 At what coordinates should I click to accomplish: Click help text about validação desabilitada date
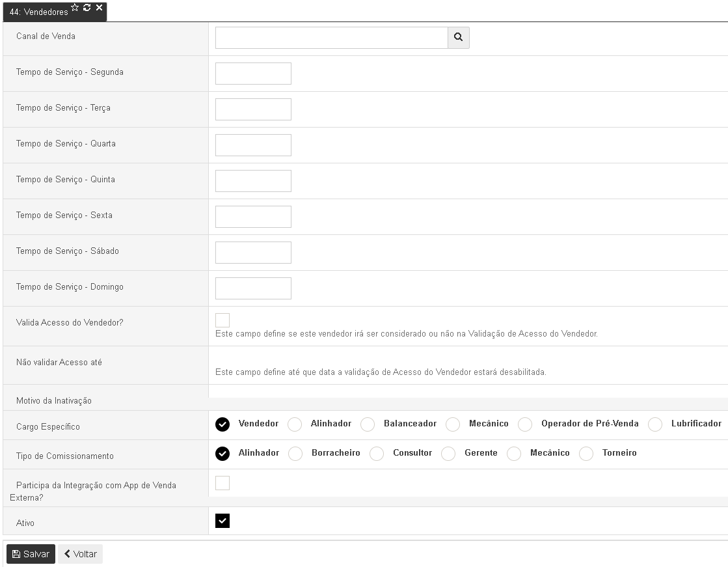pyautogui.click(x=381, y=372)
